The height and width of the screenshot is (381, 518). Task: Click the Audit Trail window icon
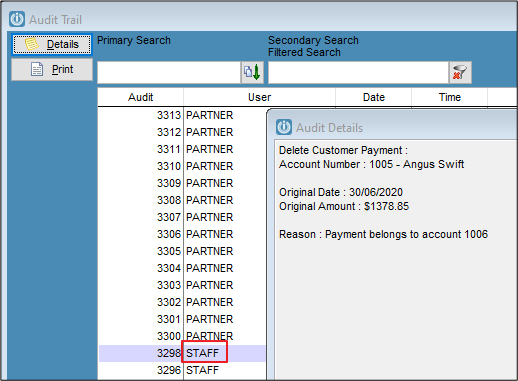click(x=17, y=19)
